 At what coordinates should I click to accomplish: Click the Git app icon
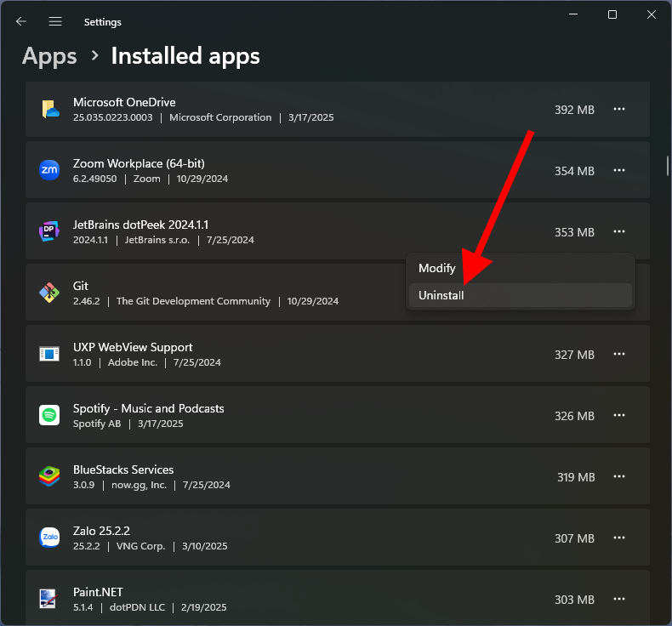pyautogui.click(x=49, y=293)
